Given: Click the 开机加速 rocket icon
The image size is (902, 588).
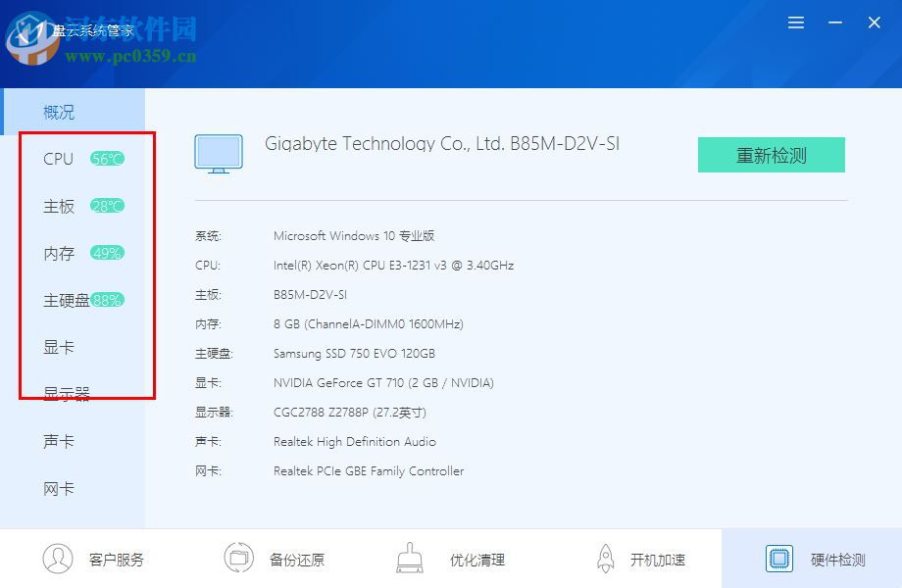Looking at the screenshot, I should pyautogui.click(x=605, y=557).
